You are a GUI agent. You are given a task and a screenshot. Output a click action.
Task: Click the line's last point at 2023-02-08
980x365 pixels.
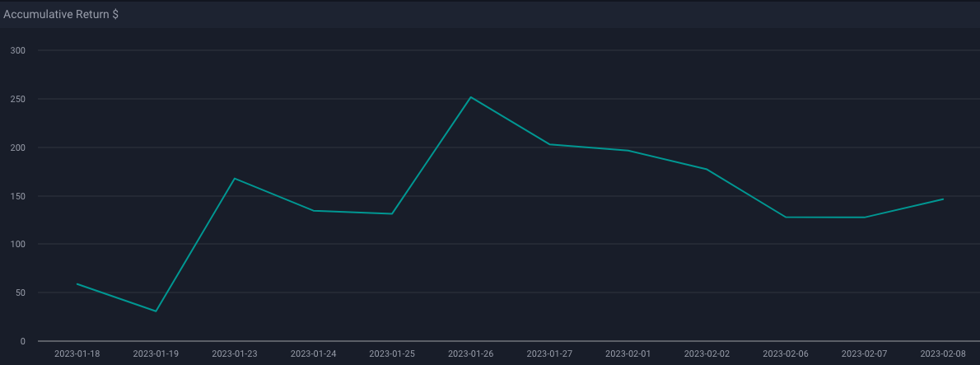point(943,199)
